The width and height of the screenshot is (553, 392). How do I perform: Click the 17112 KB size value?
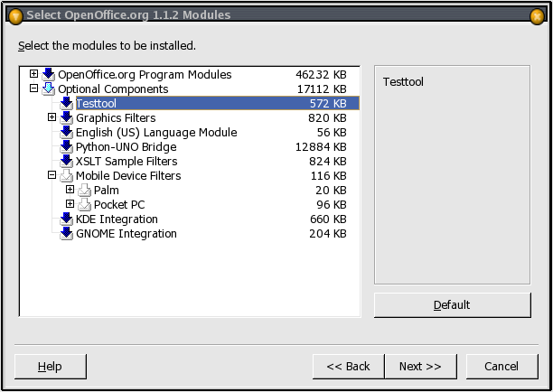[322, 89]
